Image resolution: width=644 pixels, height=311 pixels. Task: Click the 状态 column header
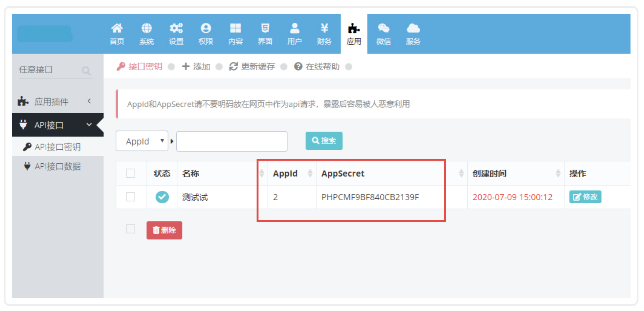tap(162, 174)
